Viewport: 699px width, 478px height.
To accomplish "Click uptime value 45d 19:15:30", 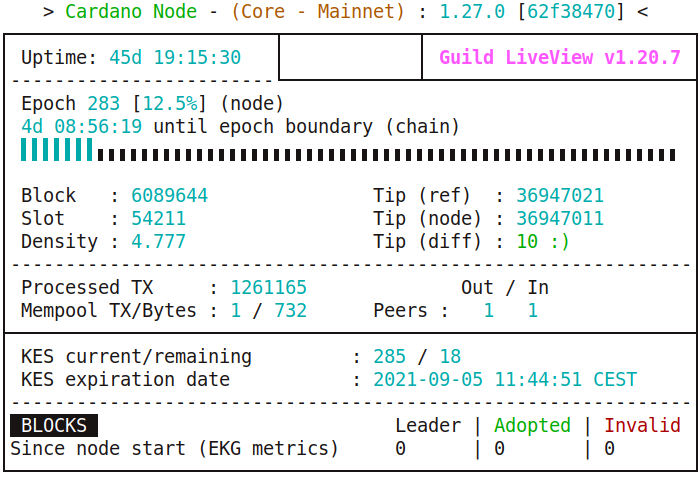I will tap(175, 58).
